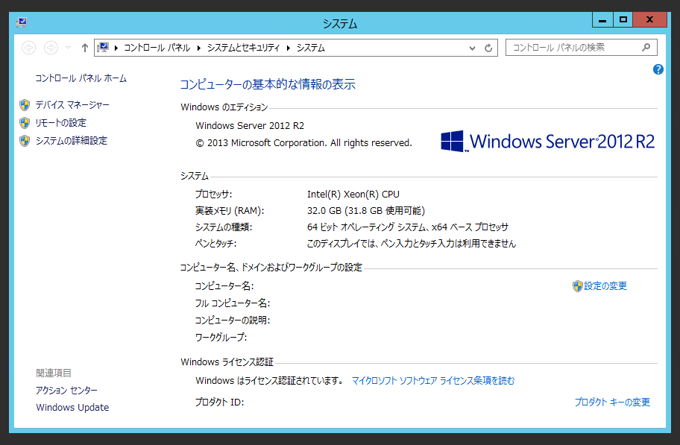Focus the コントロール パネルの検索 search field

[x=581, y=47]
